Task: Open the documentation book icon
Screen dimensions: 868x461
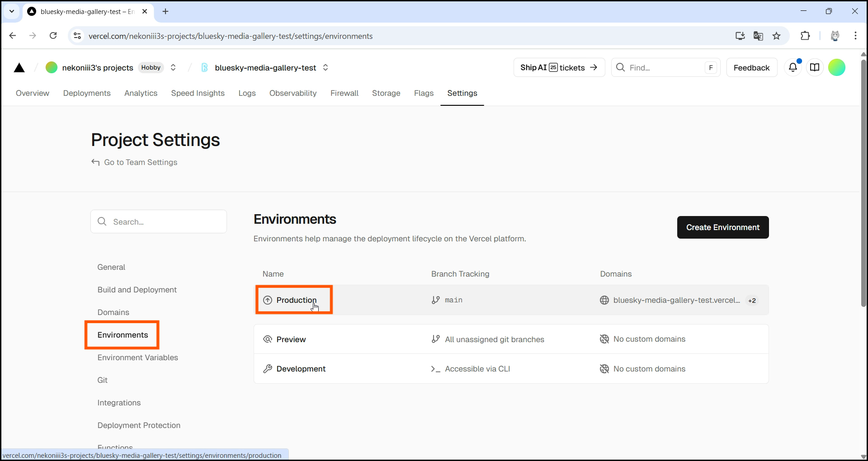Action: pos(815,67)
